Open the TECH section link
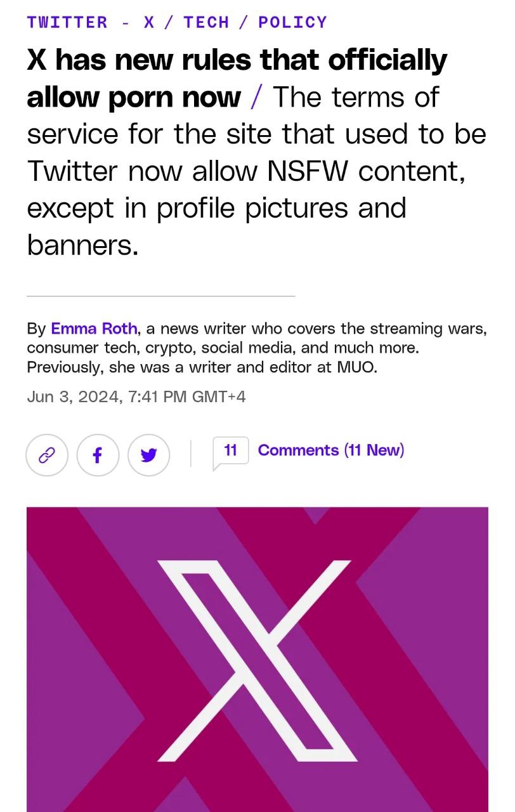The height and width of the screenshot is (812, 515). click(x=206, y=22)
